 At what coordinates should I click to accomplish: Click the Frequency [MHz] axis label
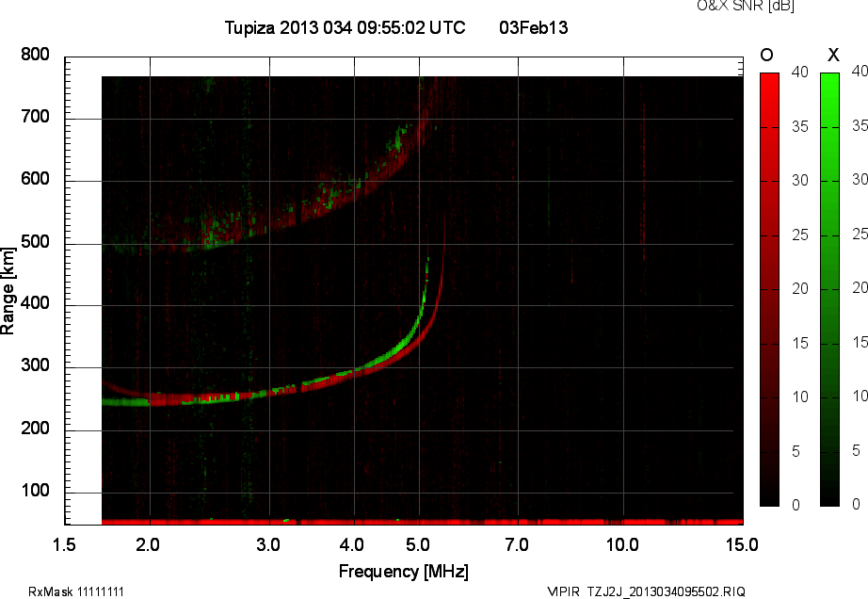pos(404,572)
